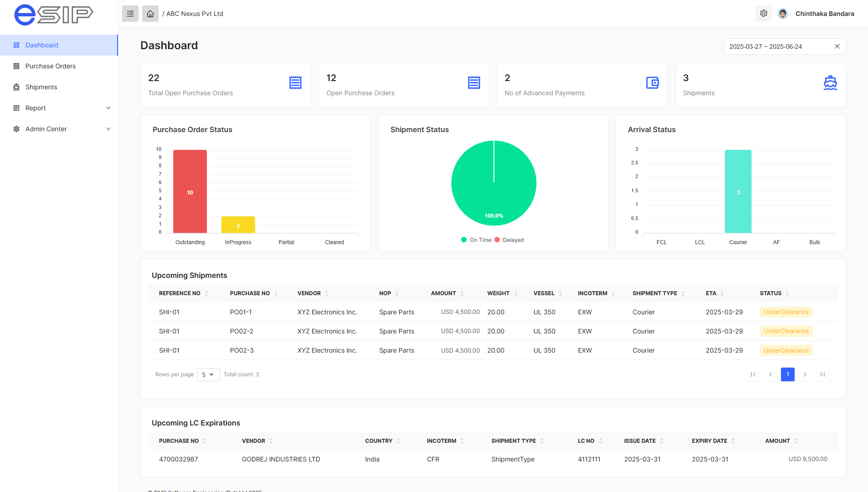Click the eSIP logo
The height and width of the screenshot is (492, 868).
point(54,14)
